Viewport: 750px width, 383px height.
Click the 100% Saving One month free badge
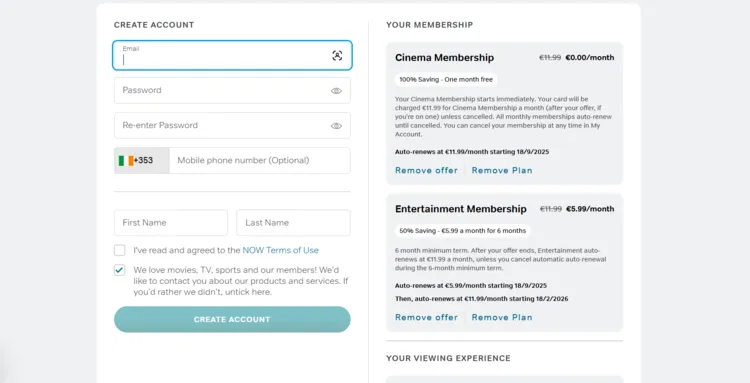click(x=446, y=79)
